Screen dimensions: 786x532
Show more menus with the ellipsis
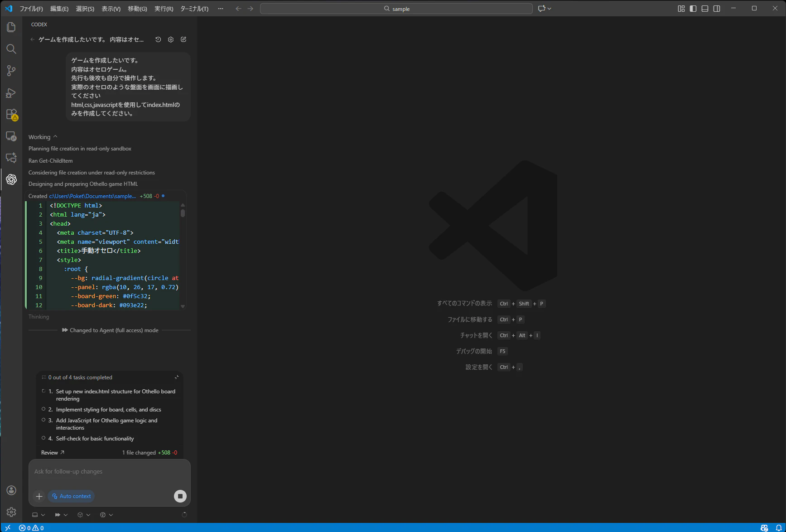221,9
